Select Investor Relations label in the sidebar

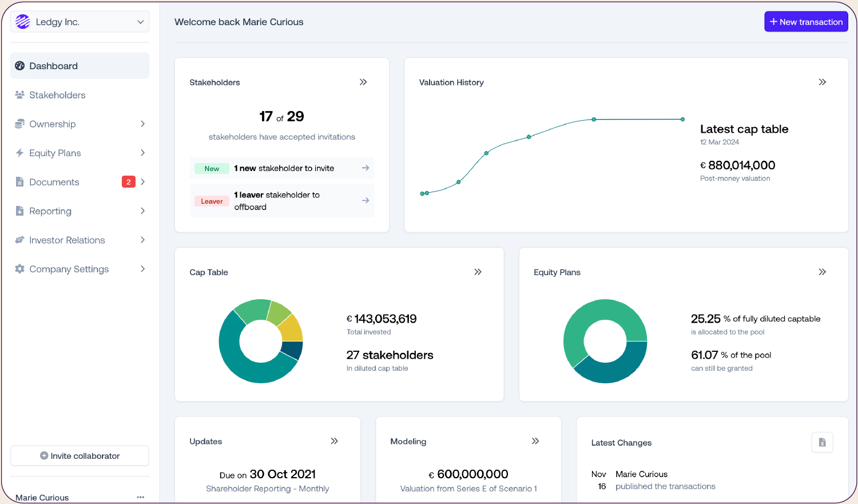tap(67, 240)
